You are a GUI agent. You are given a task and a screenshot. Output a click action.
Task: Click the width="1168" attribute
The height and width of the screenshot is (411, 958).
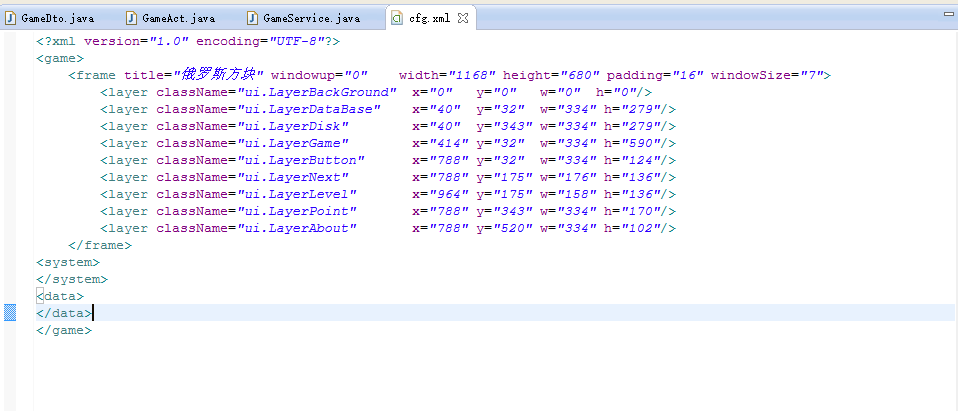tap(448, 76)
